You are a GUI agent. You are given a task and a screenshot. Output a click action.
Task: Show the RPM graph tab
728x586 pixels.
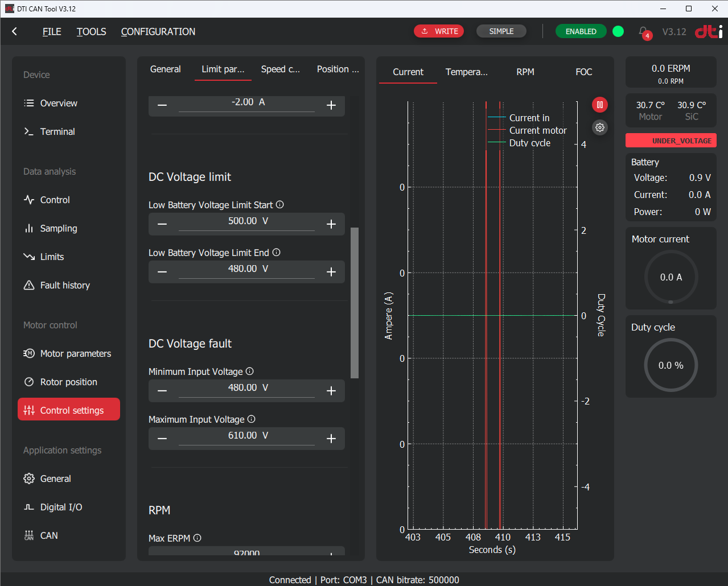coord(525,72)
